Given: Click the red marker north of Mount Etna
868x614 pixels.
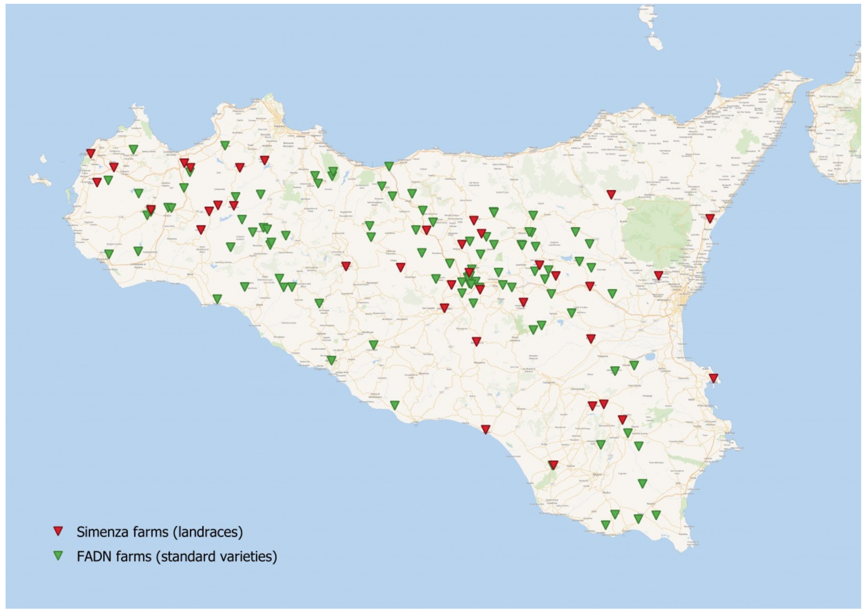Looking at the screenshot, I should [611, 194].
